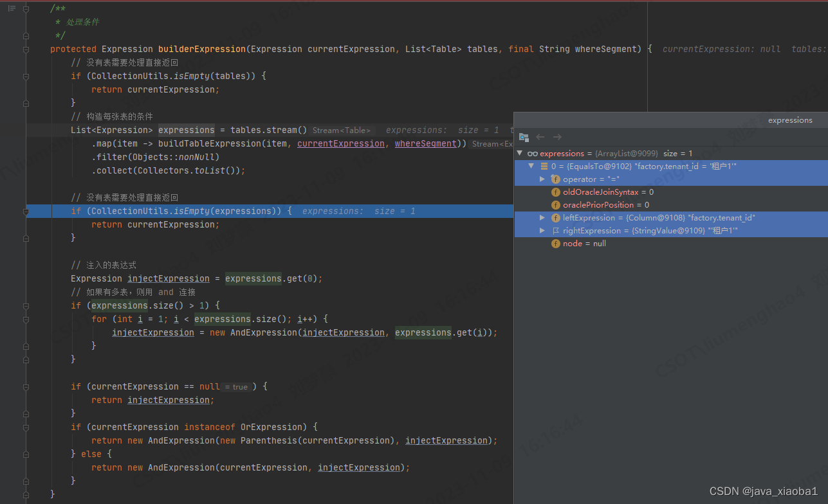Click the expressions title on the popup header

[789, 120]
